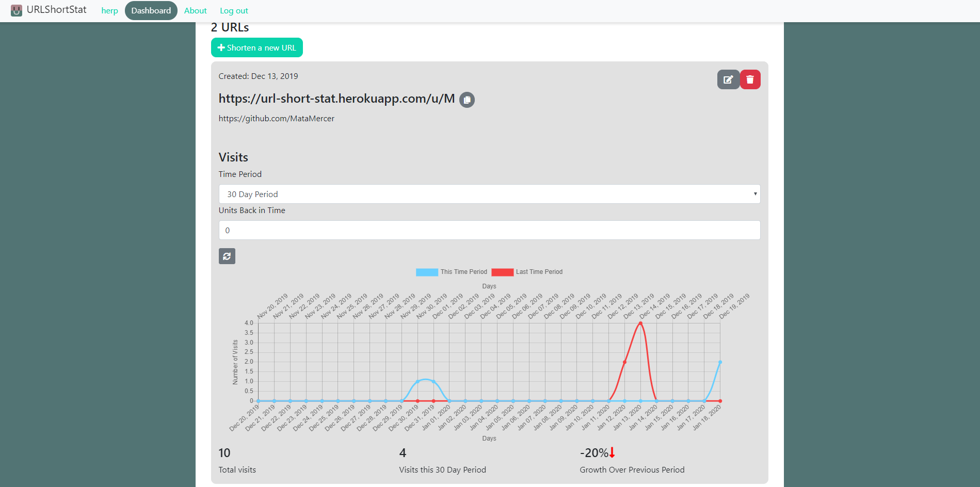Screen dimensions: 980x487
Task: Delete the URL with trash icon
Action: [750, 79]
